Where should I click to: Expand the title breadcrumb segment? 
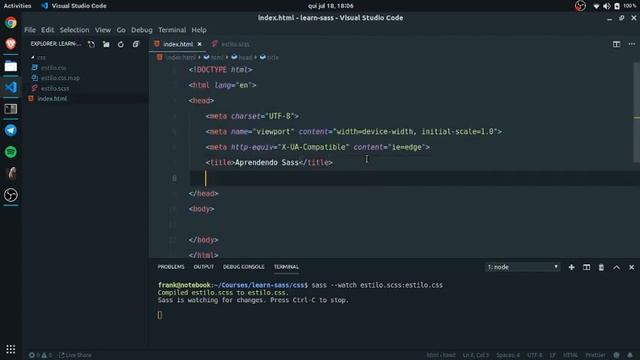point(269,58)
